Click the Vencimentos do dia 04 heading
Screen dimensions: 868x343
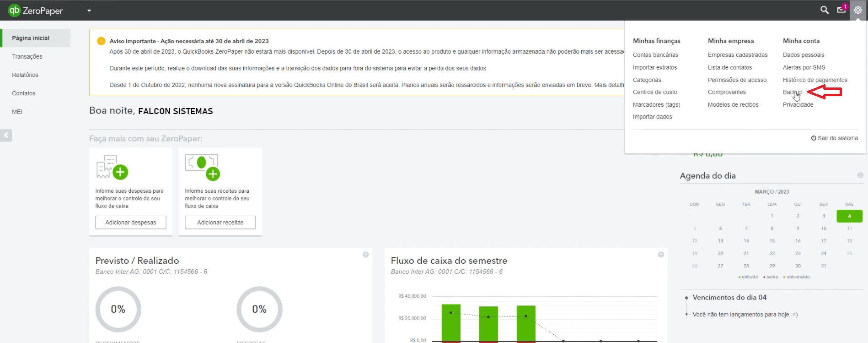pos(729,297)
